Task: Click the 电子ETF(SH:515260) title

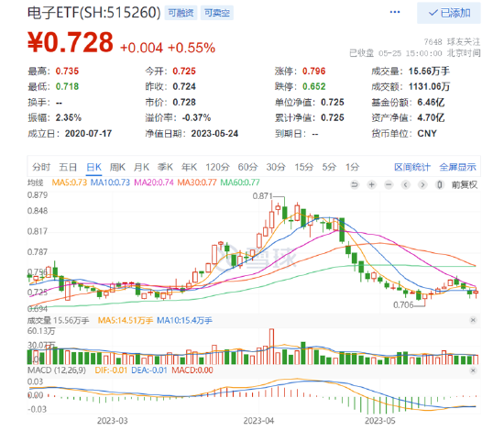Action: tap(93, 13)
